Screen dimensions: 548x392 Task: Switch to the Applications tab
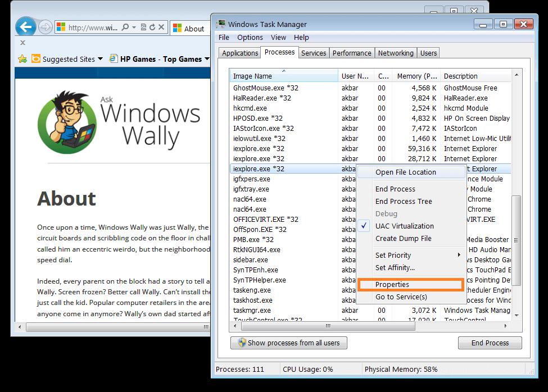pos(240,53)
